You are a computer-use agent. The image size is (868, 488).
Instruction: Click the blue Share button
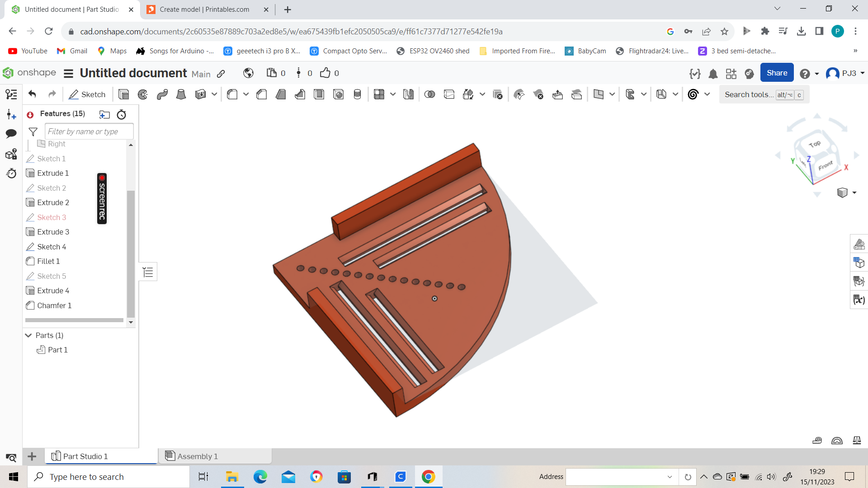(x=777, y=73)
